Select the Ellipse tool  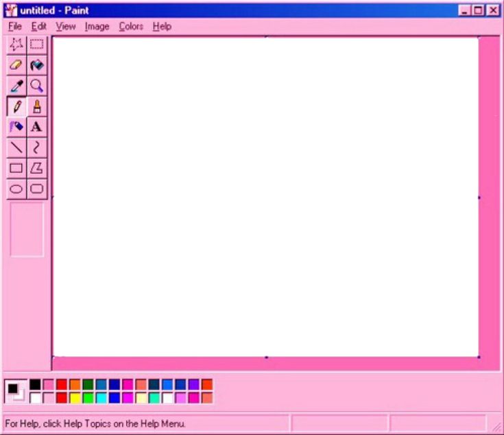click(16, 189)
